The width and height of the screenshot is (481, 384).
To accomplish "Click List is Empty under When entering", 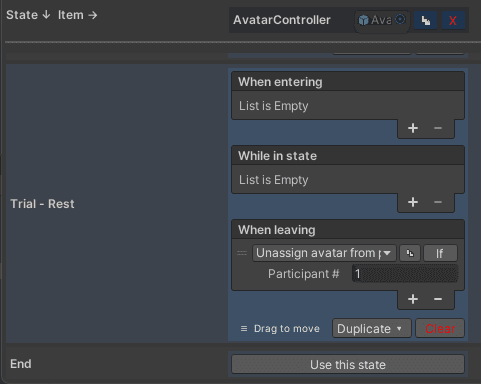I will pyautogui.click(x=273, y=106).
